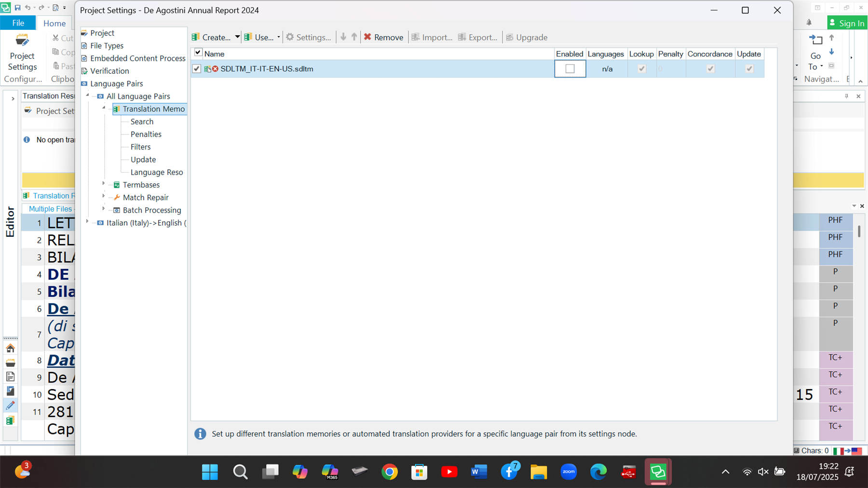Open the Editor view home icon
This screenshot has width=868, height=488.
pyautogui.click(x=10, y=348)
